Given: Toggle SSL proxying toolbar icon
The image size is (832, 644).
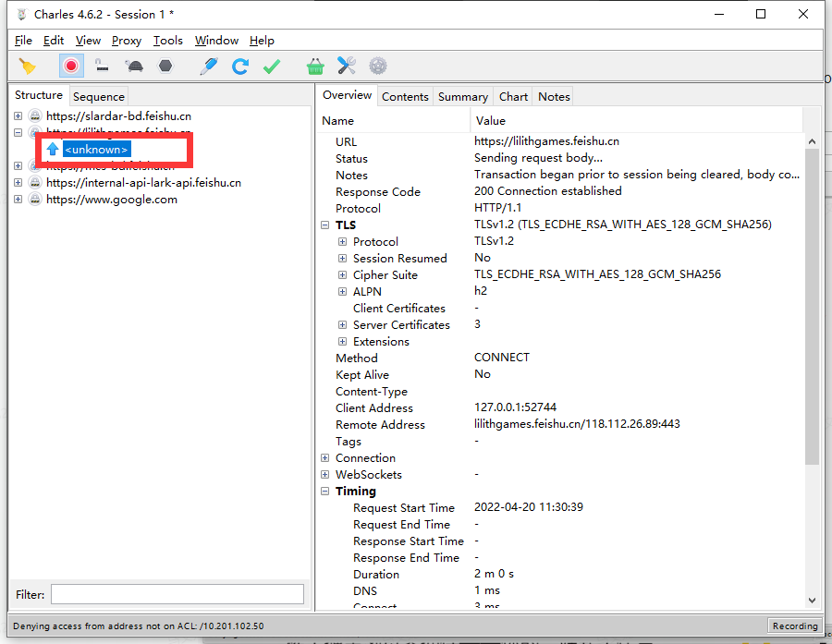Looking at the screenshot, I should (102, 66).
